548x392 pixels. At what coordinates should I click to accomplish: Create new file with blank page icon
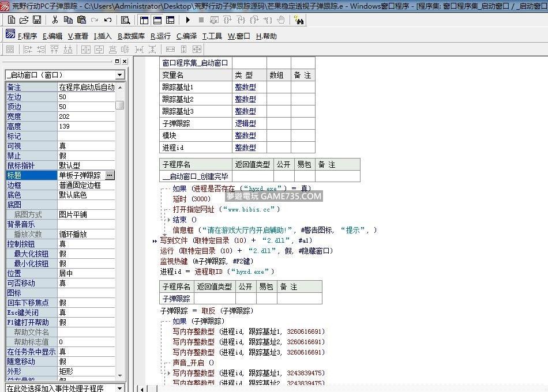(12, 20)
